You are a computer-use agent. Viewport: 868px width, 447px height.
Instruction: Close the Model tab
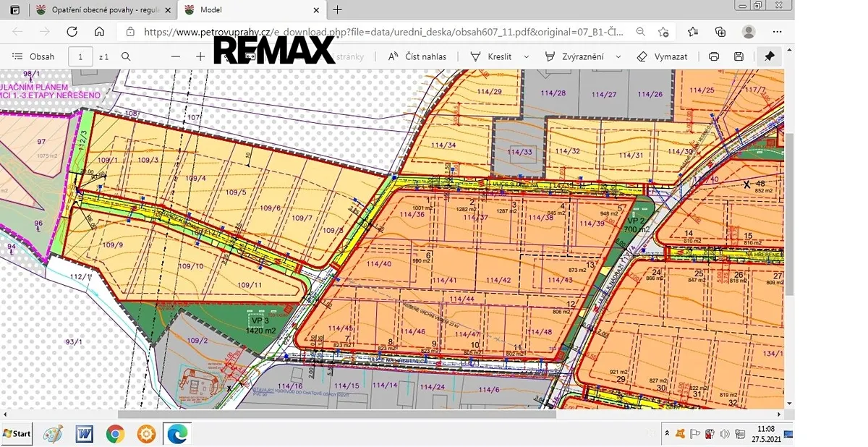point(316,10)
